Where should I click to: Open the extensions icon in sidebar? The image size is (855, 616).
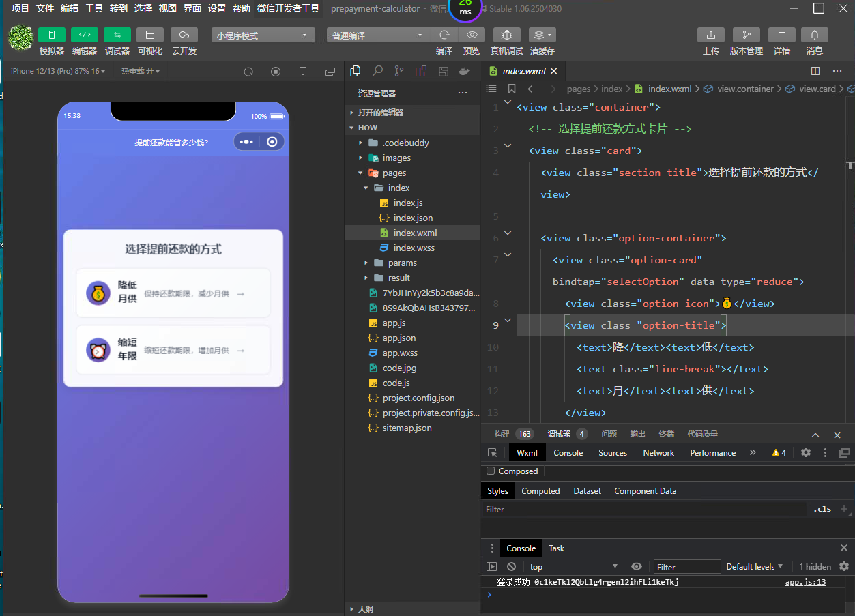click(x=421, y=71)
